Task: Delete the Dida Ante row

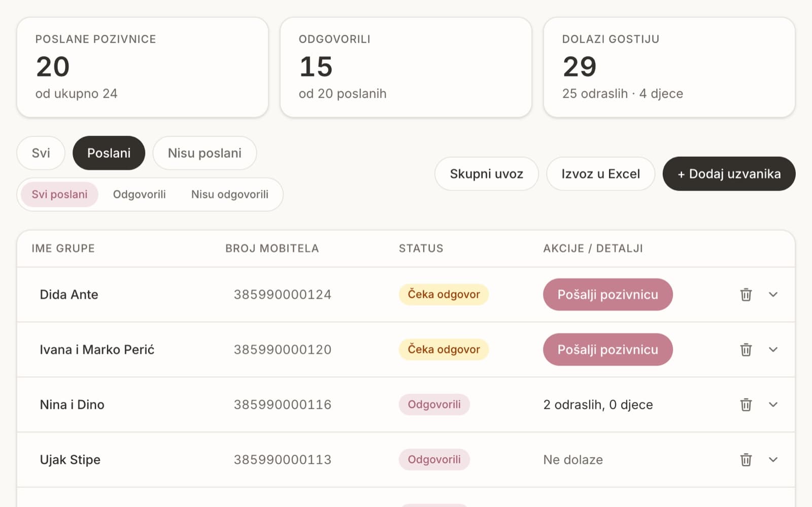Action: (746, 294)
